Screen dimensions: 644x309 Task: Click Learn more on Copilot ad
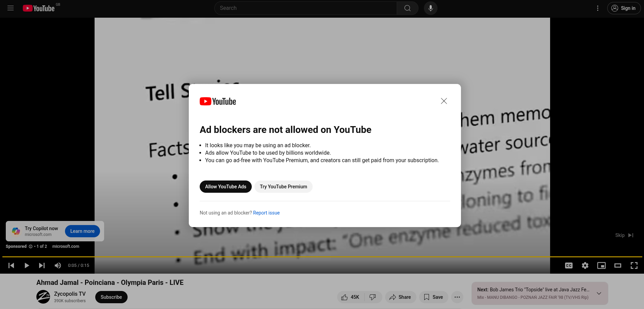[82, 231]
